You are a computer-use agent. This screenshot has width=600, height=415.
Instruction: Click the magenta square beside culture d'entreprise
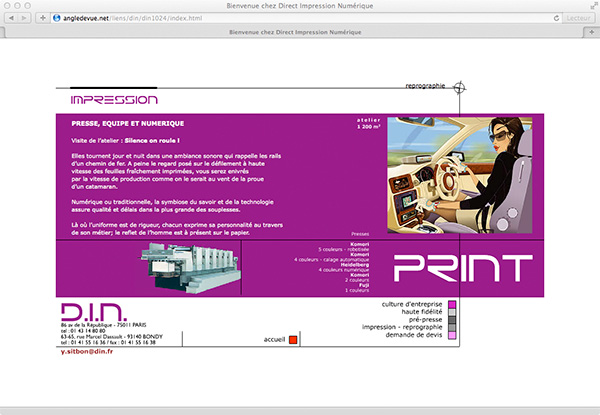452,303
